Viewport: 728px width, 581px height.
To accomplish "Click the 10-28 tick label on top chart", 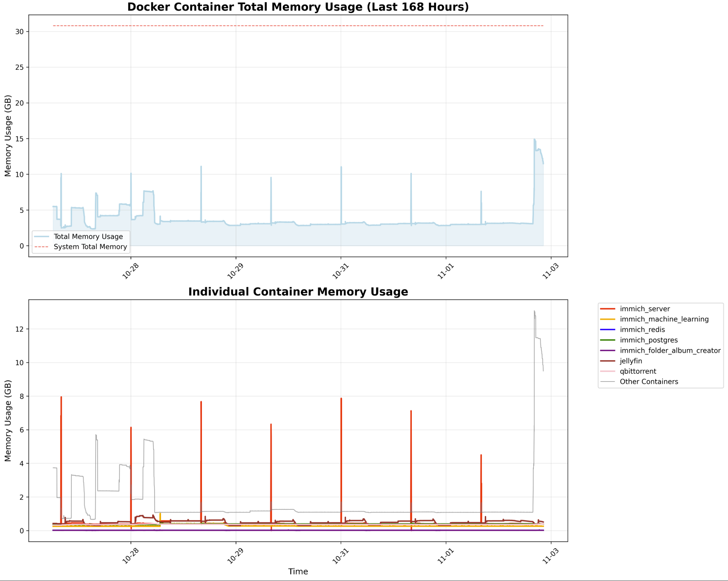I will pos(131,271).
